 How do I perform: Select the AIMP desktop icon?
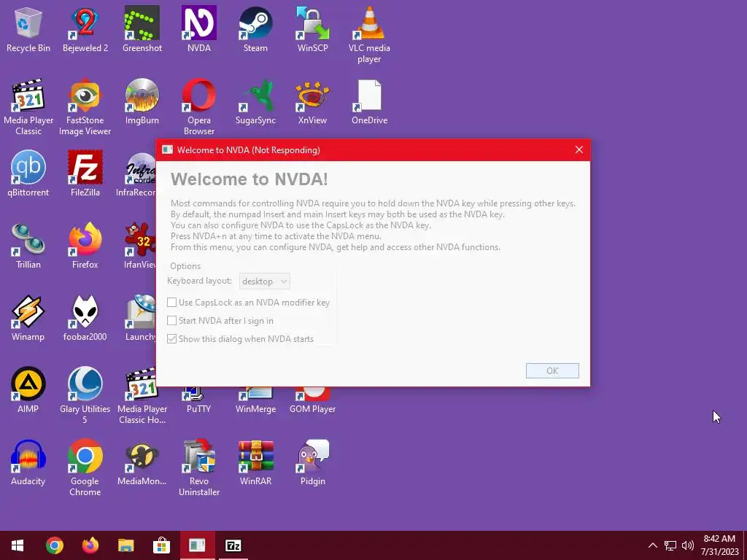pyautogui.click(x=28, y=391)
